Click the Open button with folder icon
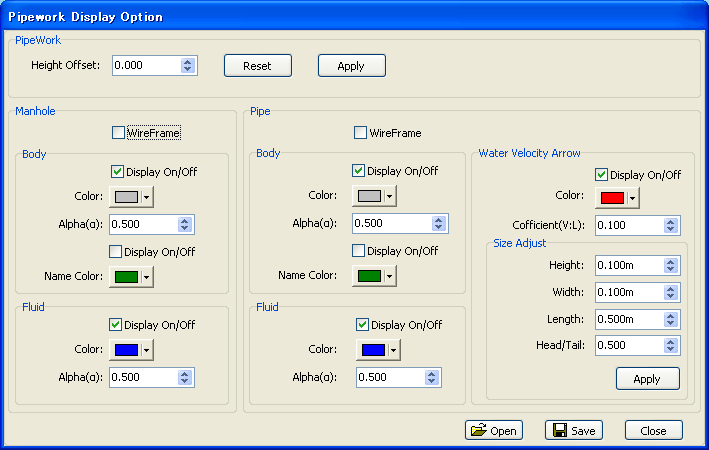Screen dimensions: 709x450 point(494,430)
